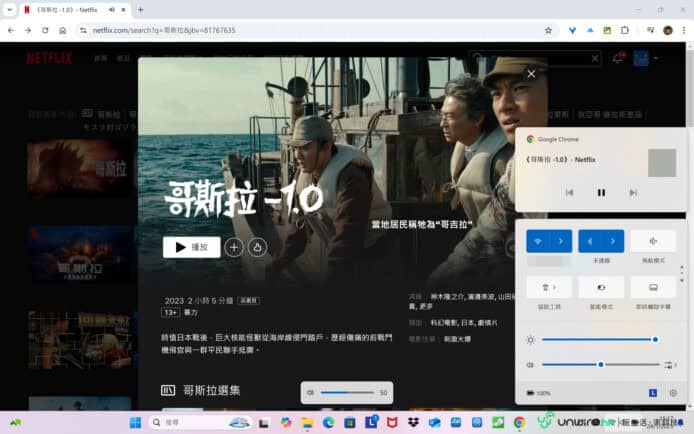
Task: Click the green image extension icon
Action: pyautogui.click(x=607, y=31)
